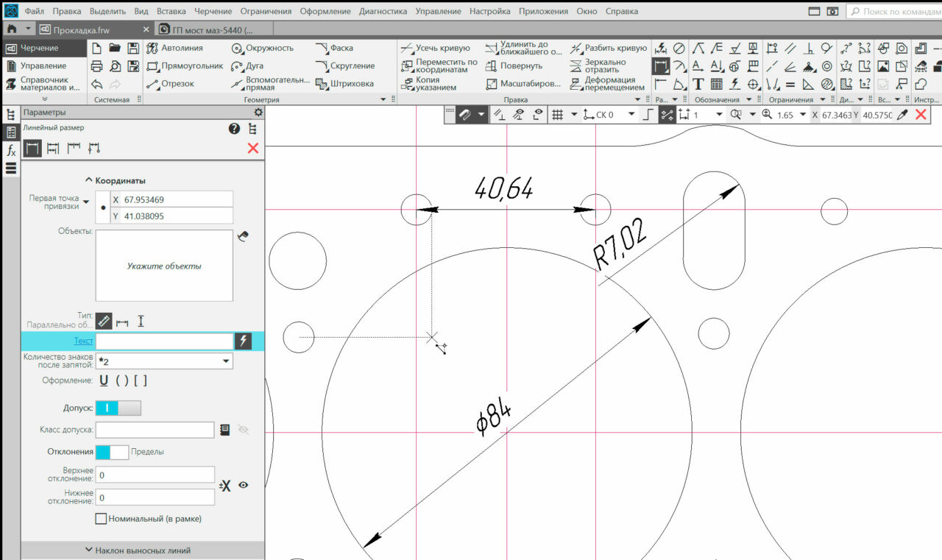
Task: Click the Текст link
Action: click(x=83, y=341)
